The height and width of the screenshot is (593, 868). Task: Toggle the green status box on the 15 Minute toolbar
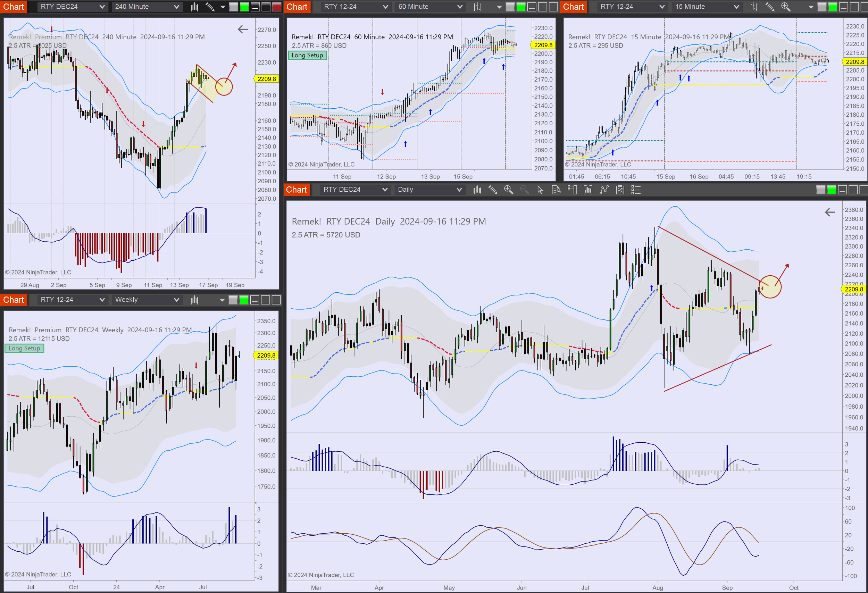[x=832, y=6]
